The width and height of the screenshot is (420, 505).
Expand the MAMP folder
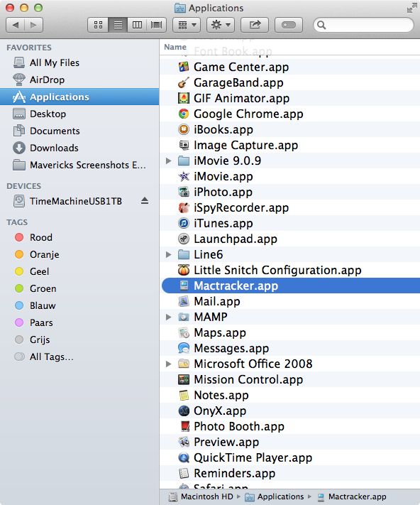(x=169, y=317)
